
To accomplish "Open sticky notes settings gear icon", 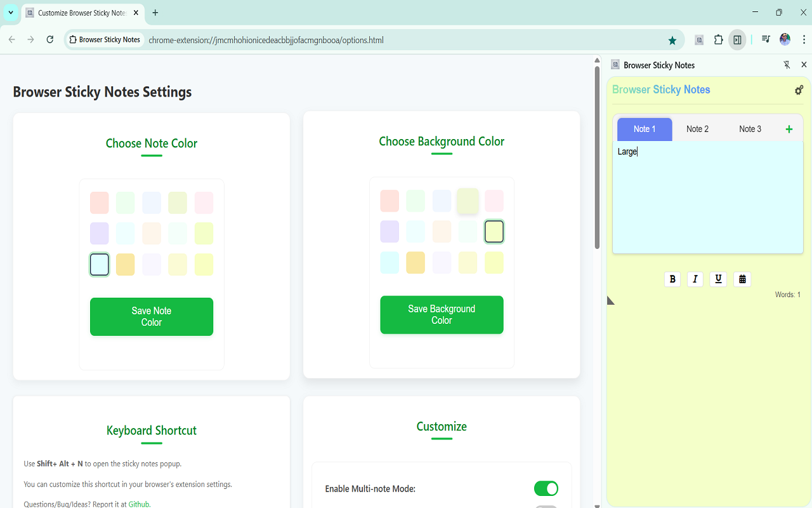I will 799,90.
